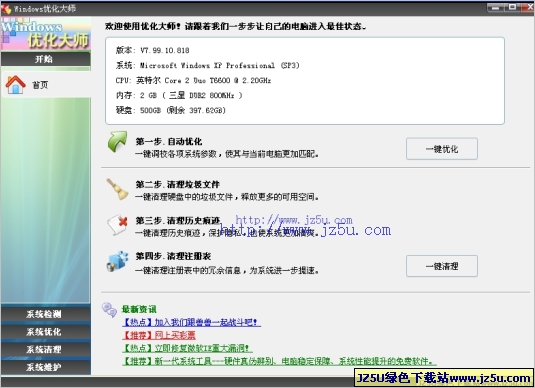Open the 系统检测 sidebar section

click(46, 314)
